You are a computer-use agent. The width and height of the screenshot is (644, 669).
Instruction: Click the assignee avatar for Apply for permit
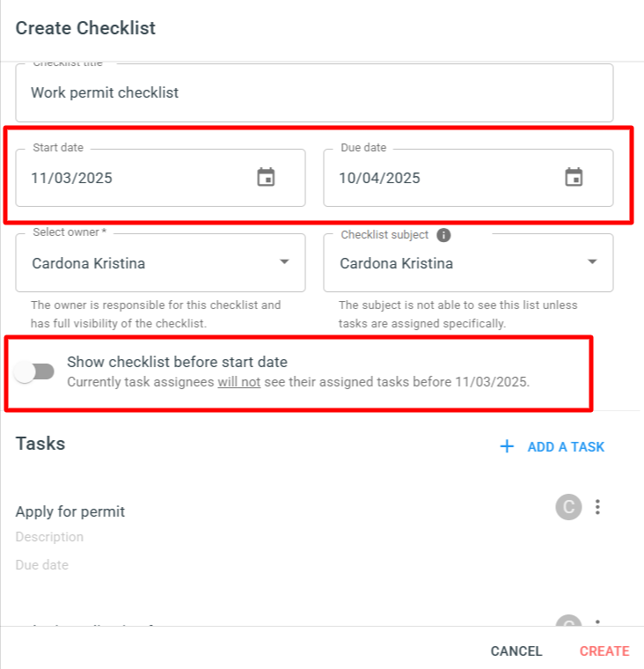point(568,507)
